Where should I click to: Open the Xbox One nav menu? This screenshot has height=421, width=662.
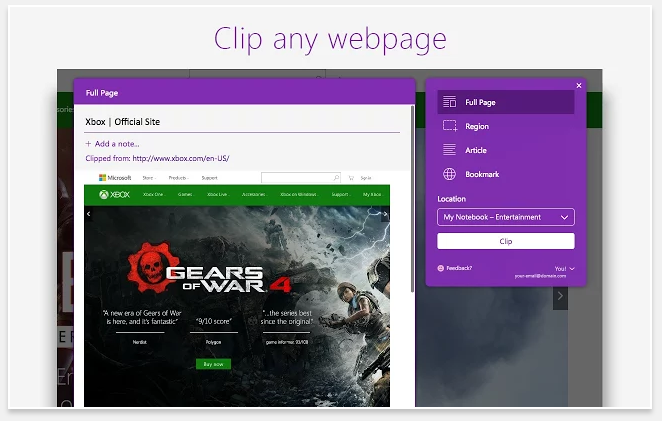click(154, 195)
